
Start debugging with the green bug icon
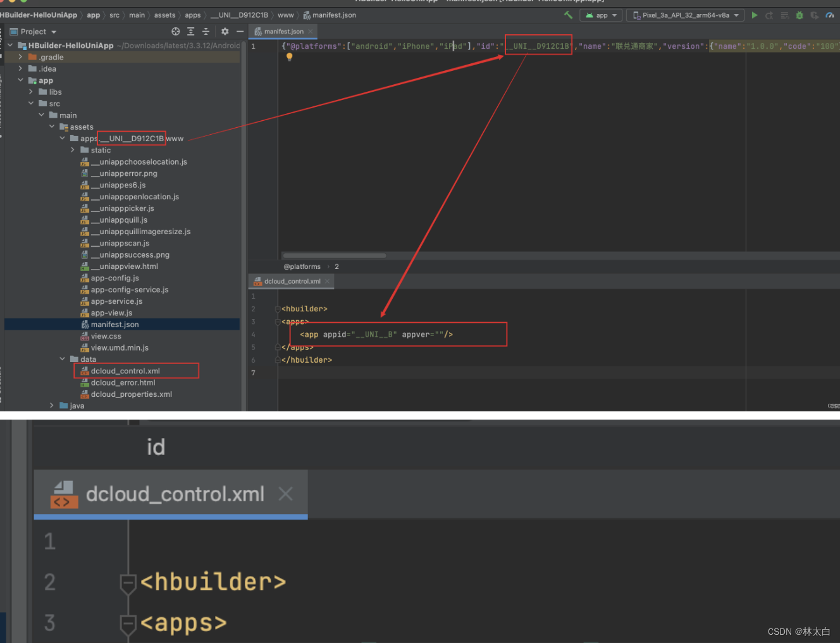point(800,15)
